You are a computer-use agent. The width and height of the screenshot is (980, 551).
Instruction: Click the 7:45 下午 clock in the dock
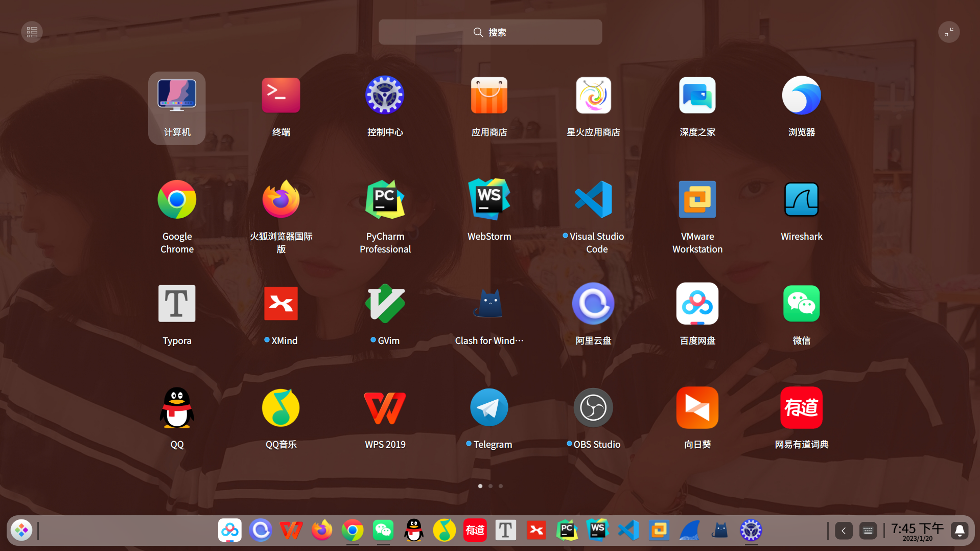tap(918, 531)
